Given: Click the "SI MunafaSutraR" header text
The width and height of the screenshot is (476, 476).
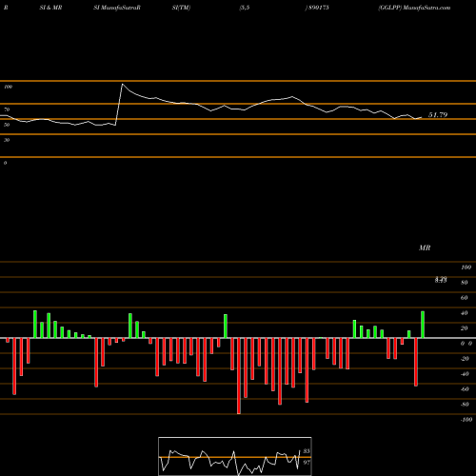Looking at the screenshot, I should tap(117, 8).
